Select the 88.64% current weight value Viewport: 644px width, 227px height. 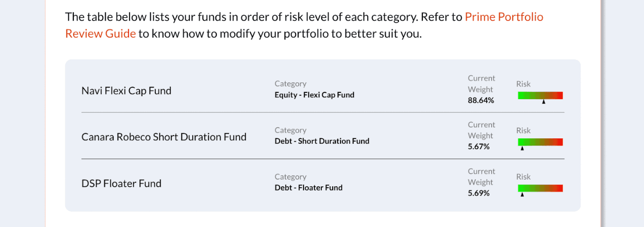click(x=481, y=101)
